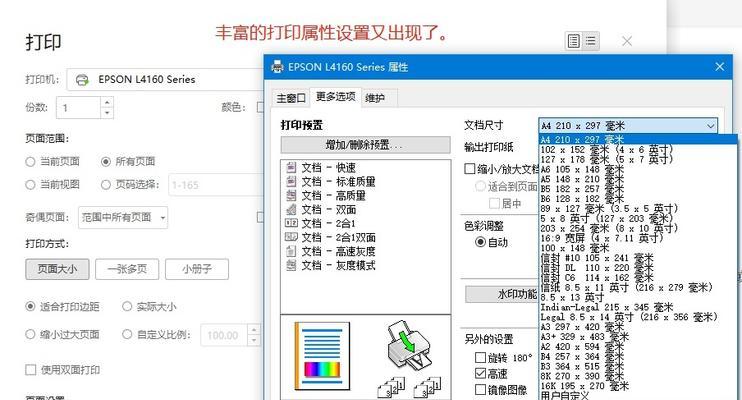Choose Legal 8.5 x 14 英寸 size
This screenshot has height=400, width=742.
point(638,317)
